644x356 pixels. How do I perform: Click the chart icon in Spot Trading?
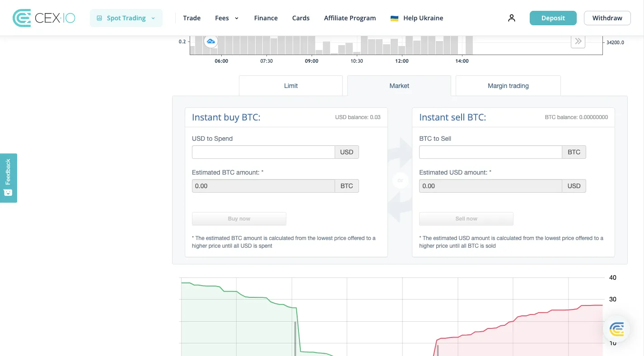tap(99, 18)
